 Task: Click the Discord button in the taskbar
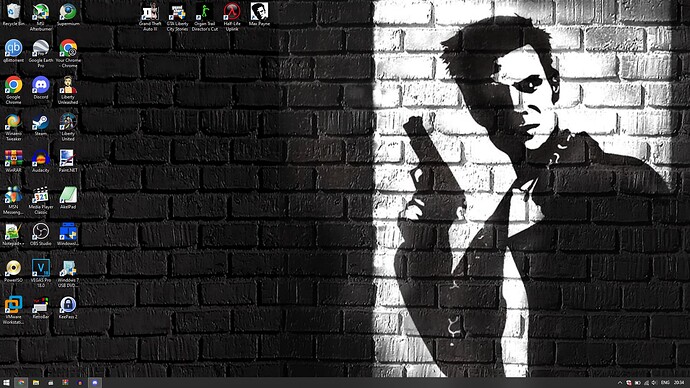point(95,383)
